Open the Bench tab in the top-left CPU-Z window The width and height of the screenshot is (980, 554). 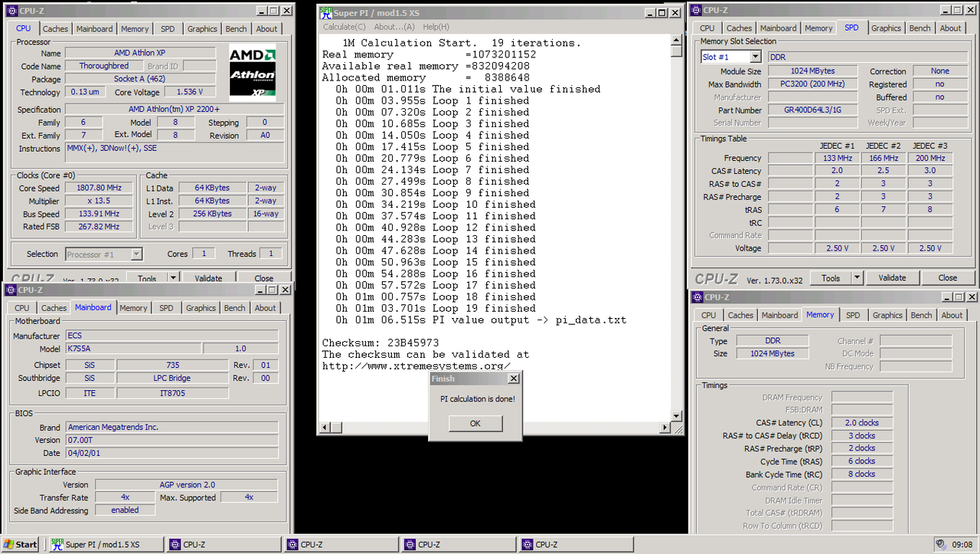click(x=236, y=29)
